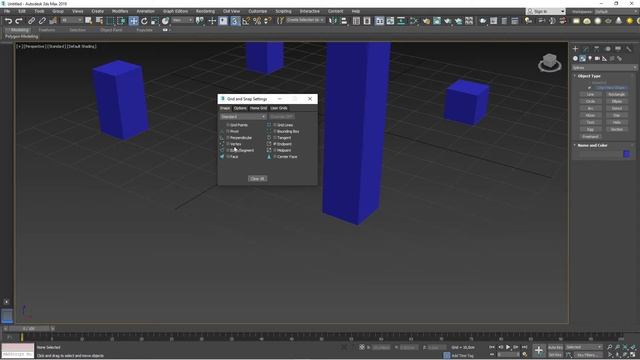Toggle the Percent Snap button
This screenshot has height=360, width=640.
(x=257, y=21)
